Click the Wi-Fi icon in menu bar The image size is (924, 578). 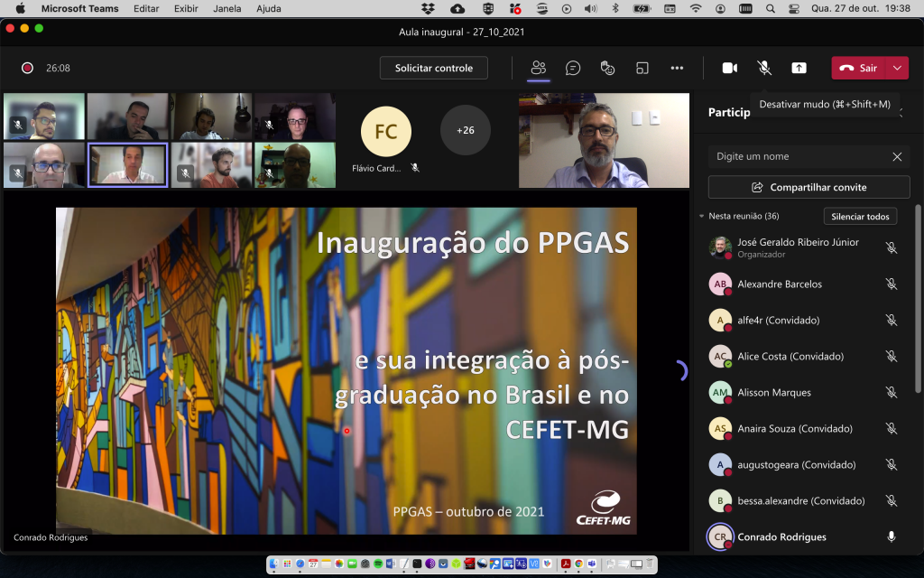pos(696,8)
